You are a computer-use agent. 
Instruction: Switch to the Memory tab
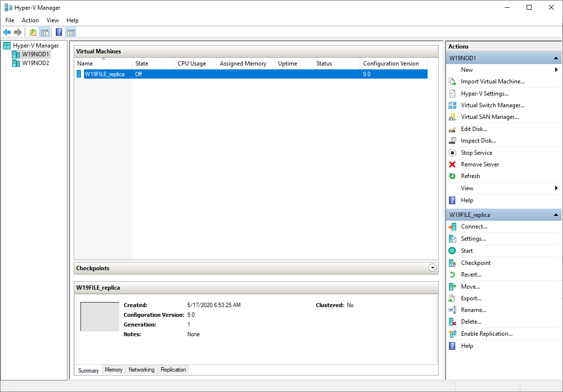[114, 370]
